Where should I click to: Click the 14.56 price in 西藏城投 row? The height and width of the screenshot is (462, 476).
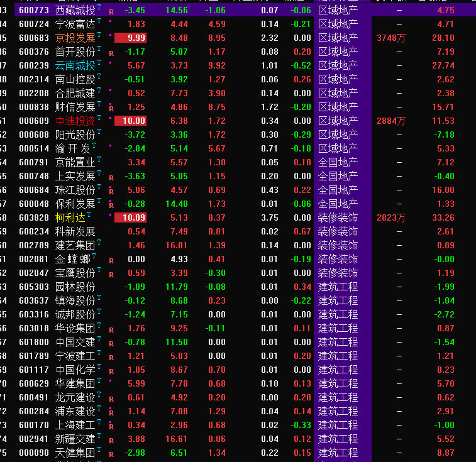point(177,10)
